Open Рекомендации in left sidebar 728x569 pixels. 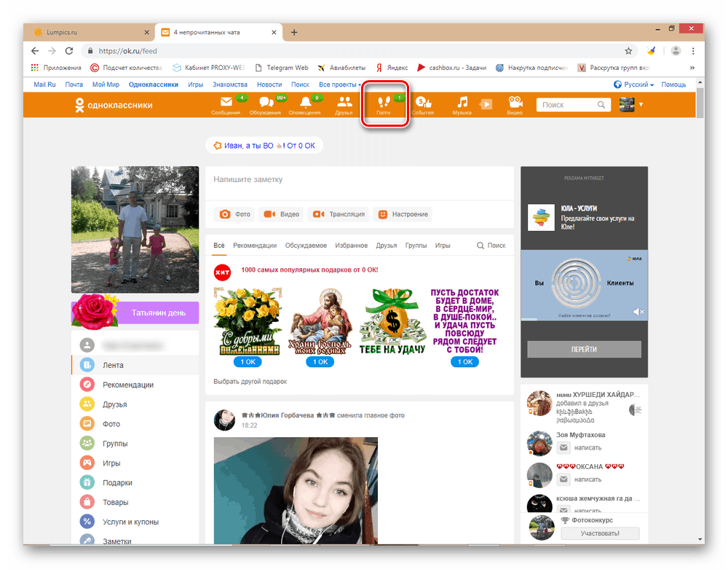pos(135,385)
